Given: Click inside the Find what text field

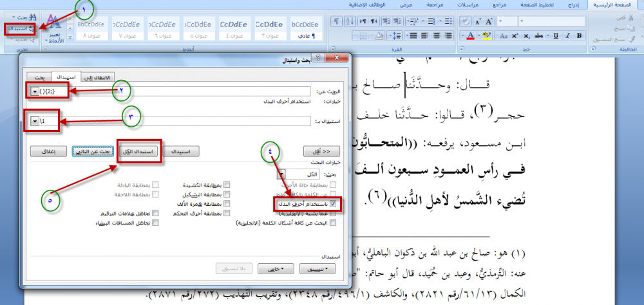Looking at the screenshot, I should click(193, 91).
